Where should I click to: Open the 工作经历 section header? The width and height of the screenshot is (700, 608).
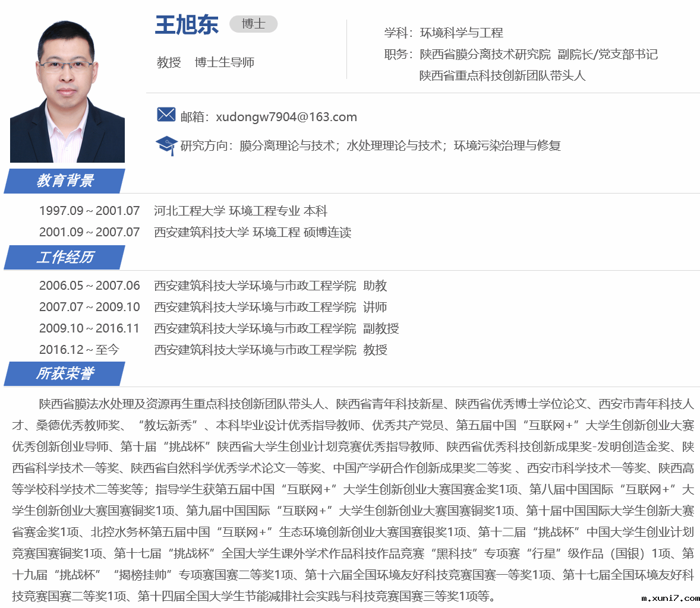[x=65, y=257]
